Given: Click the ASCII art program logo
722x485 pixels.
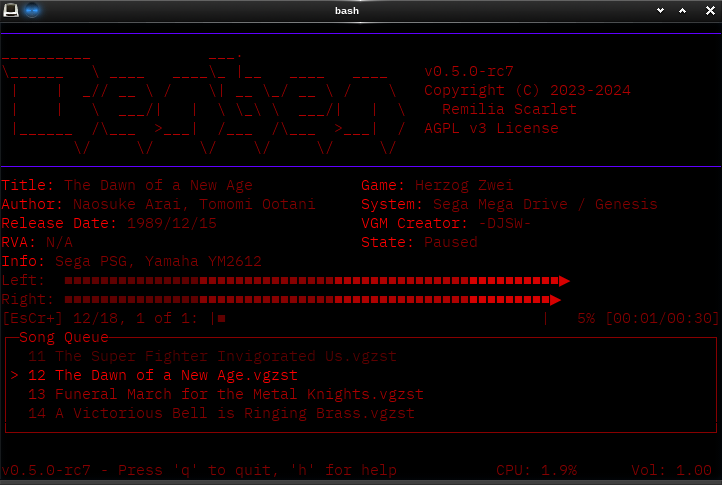Looking at the screenshot, I should click(x=204, y=103).
